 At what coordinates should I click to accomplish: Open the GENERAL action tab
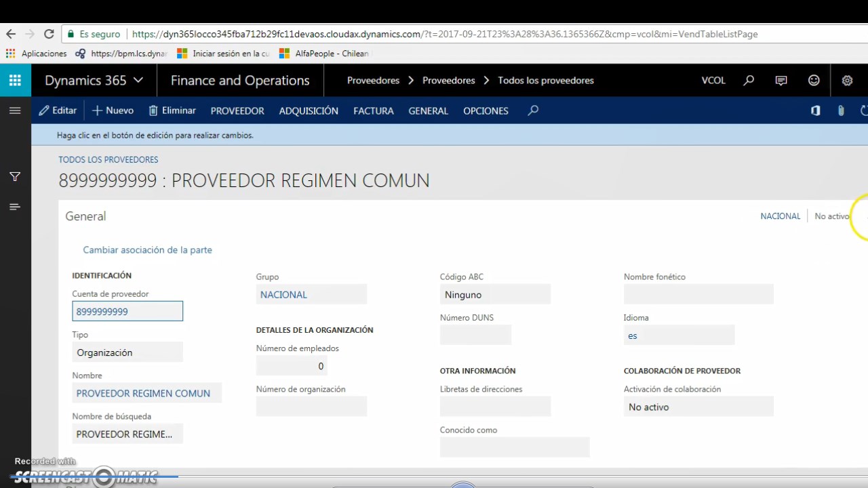tap(428, 110)
